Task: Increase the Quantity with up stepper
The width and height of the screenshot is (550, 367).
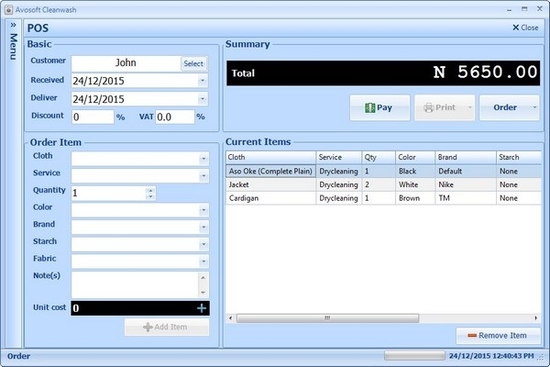Action: click(x=150, y=190)
